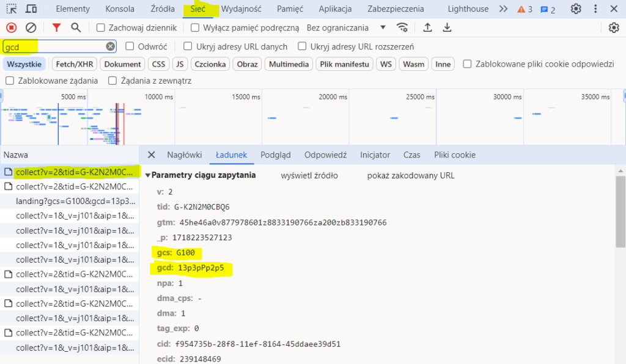This screenshot has height=364, width=626.
Task: Select the Sieć tab
Action: pyautogui.click(x=197, y=9)
